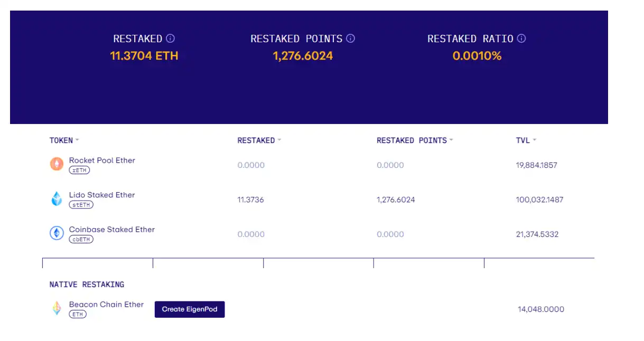Click the Beacon Chain Ether icon
The height and width of the screenshot is (341, 644).
tap(57, 308)
